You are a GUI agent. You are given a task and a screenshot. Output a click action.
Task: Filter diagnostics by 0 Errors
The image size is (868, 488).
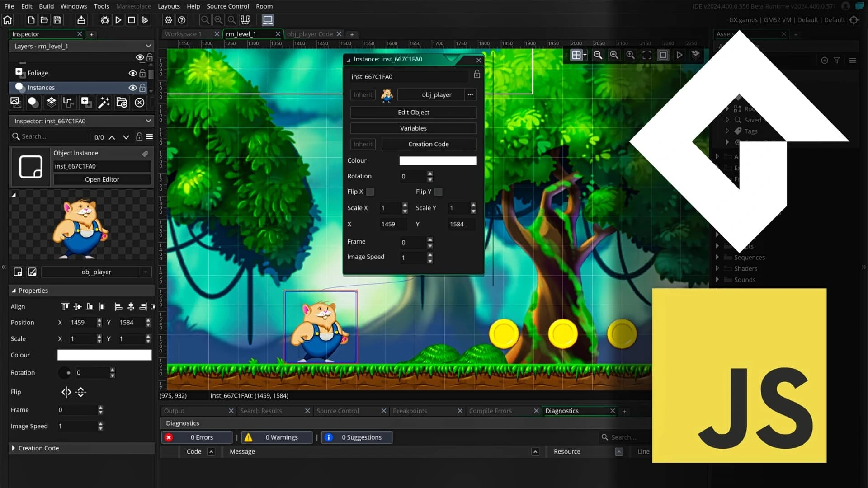(197, 437)
